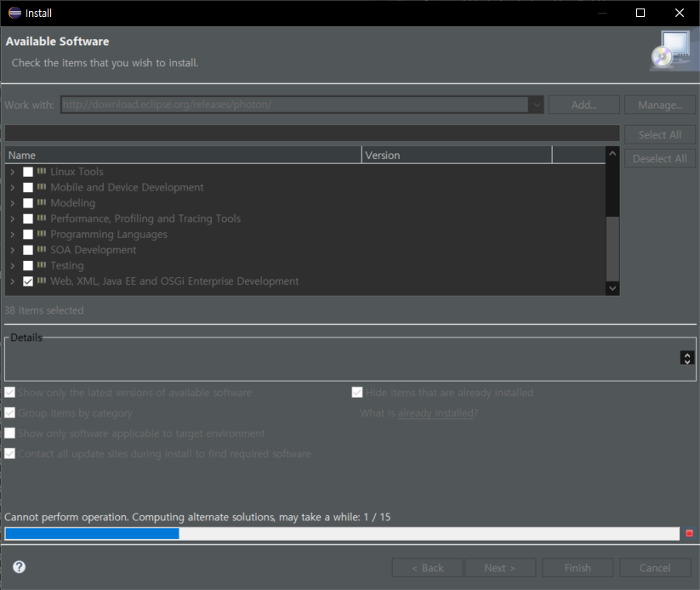The image size is (700, 590).
Task: Click the Work with URL field
Action: click(x=295, y=105)
